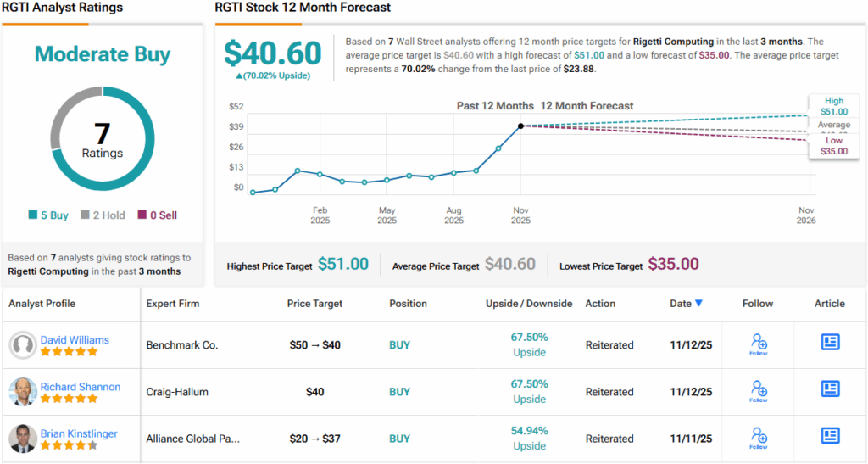Follow analyst Richard Shannon
The width and height of the screenshot is (868, 464).
click(x=758, y=391)
